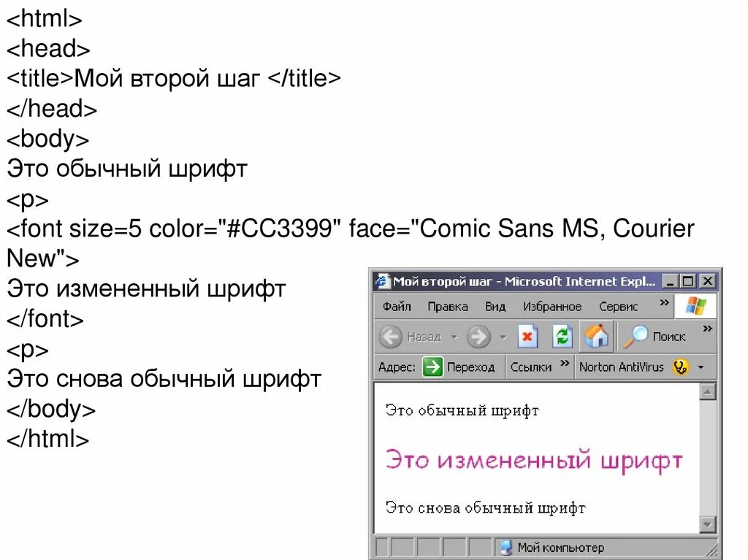Minimize the Internet Explorer window
This screenshot has height=560, width=748.
[x=671, y=281]
